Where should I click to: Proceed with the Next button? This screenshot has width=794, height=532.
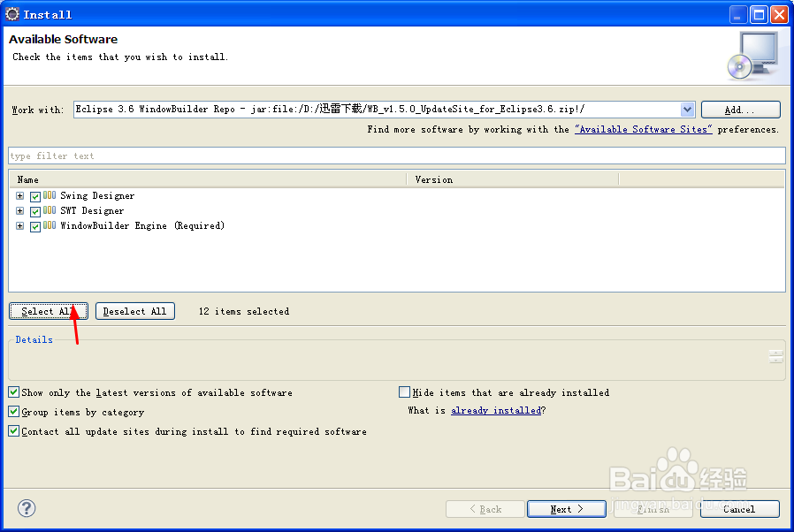[x=567, y=509]
